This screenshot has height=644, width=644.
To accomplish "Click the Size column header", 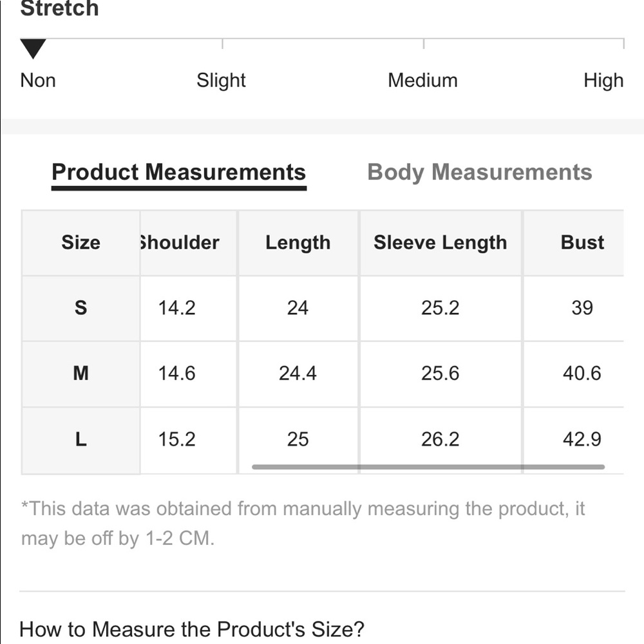I will pyautogui.click(x=80, y=243).
